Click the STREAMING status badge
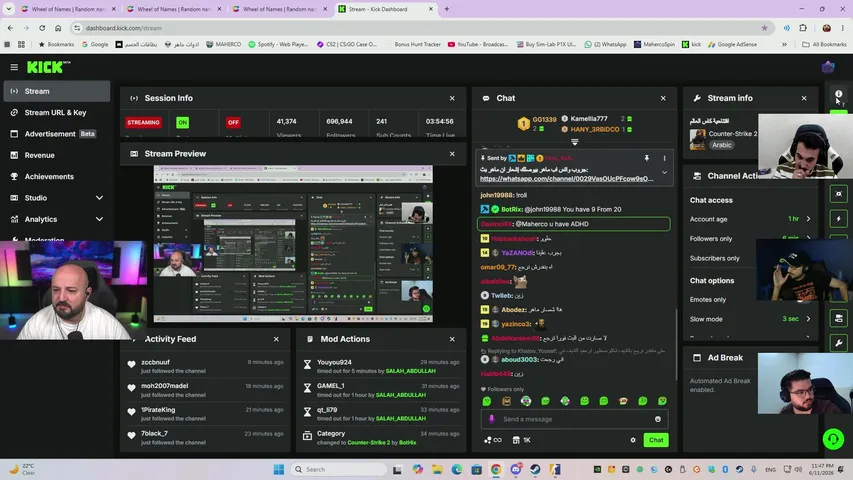 click(144, 122)
